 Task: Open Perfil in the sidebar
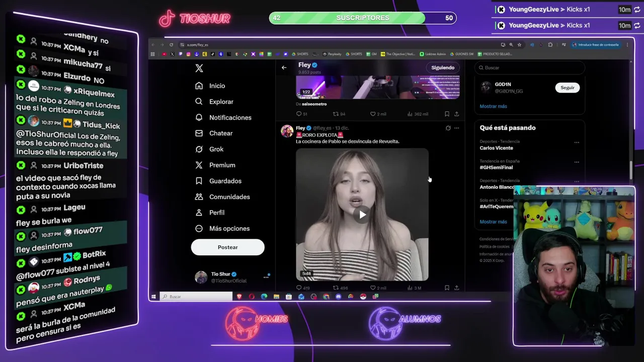point(210,213)
